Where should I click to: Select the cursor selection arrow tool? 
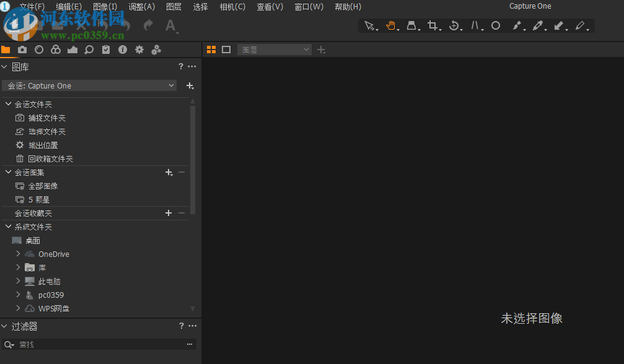coord(368,25)
